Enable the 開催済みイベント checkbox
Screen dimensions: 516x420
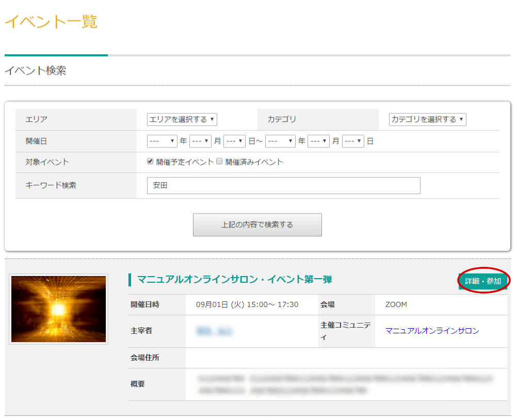click(219, 161)
